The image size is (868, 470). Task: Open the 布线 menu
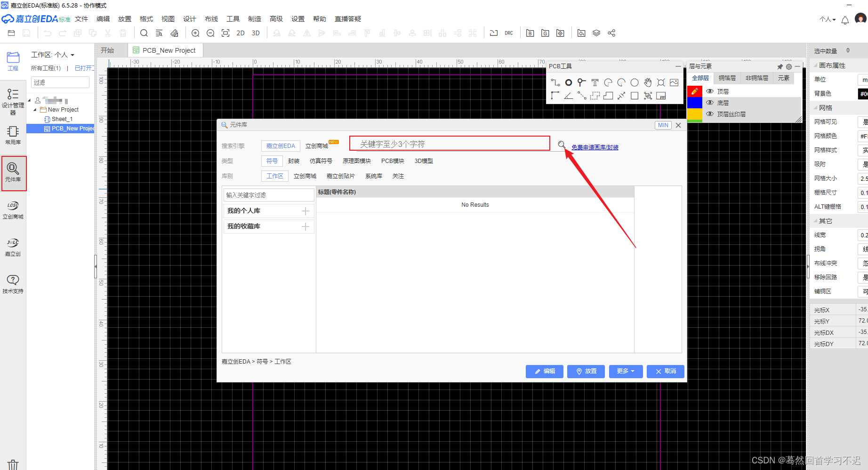tap(211, 19)
